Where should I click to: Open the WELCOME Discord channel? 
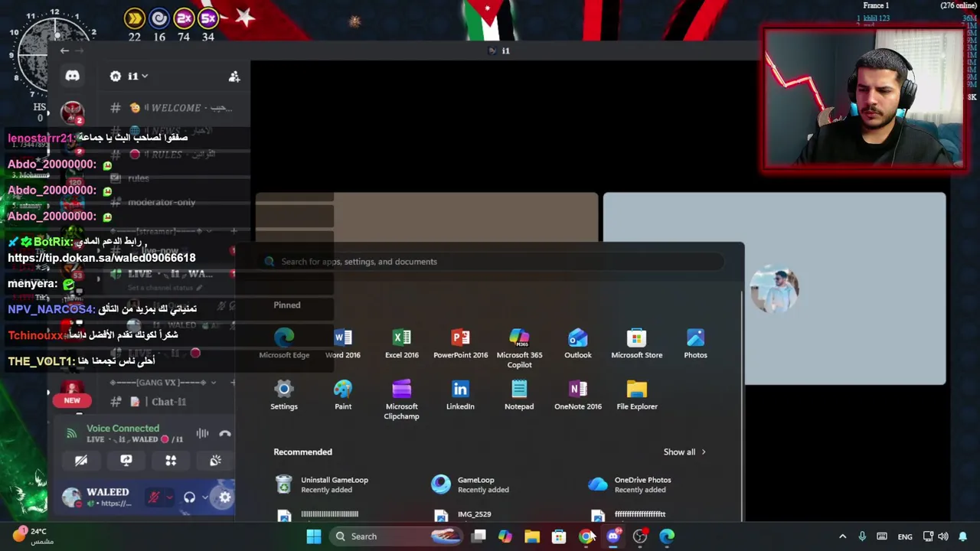point(173,108)
